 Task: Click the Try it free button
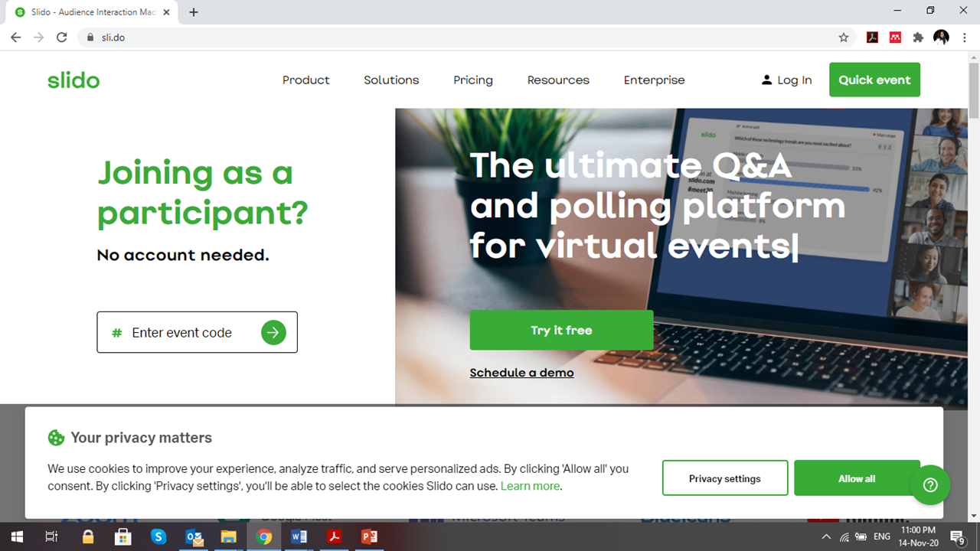pos(561,330)
